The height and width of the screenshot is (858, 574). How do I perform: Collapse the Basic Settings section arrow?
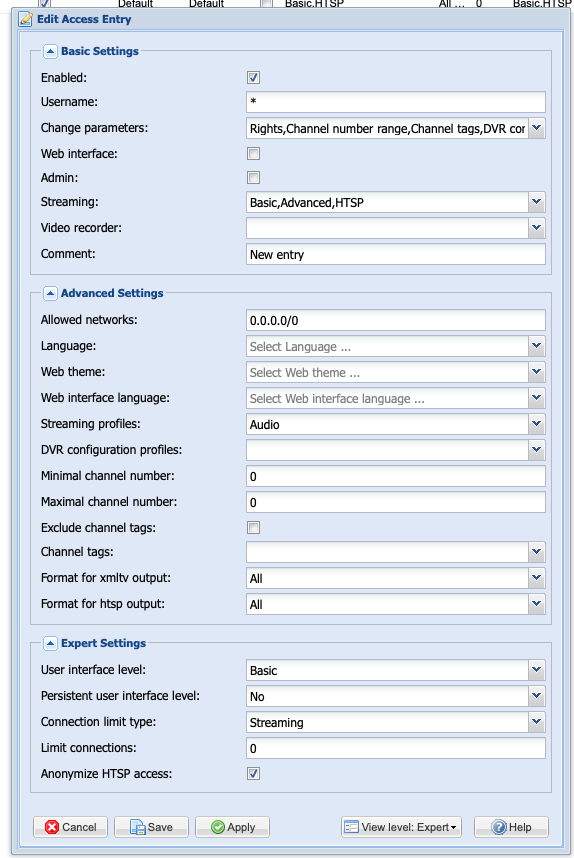[50, 51]
